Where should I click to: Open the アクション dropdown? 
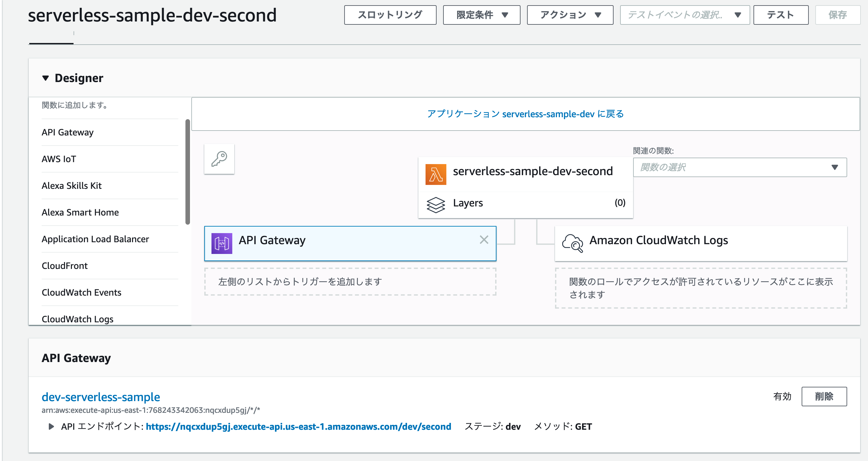[x=570, y=15]
